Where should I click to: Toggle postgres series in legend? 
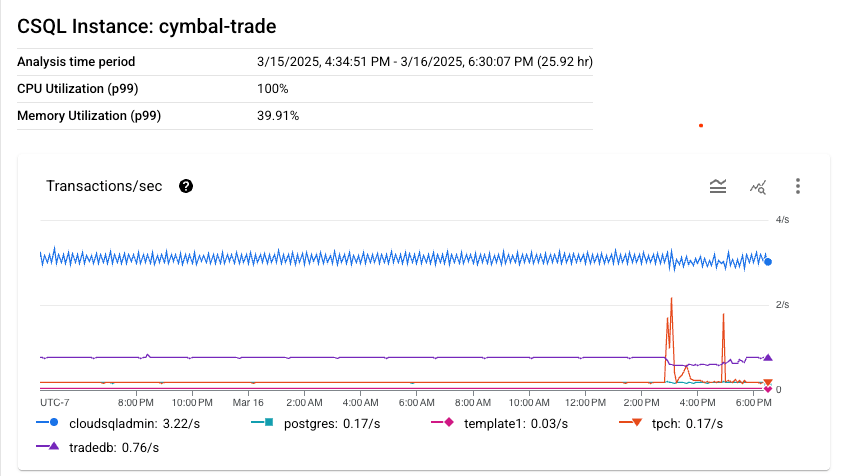(315, 423)
